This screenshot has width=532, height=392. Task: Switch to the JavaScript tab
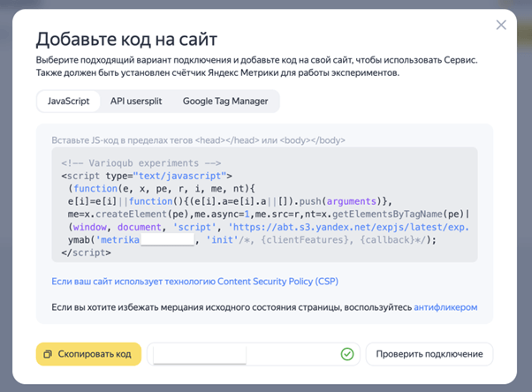click(68, 102)
